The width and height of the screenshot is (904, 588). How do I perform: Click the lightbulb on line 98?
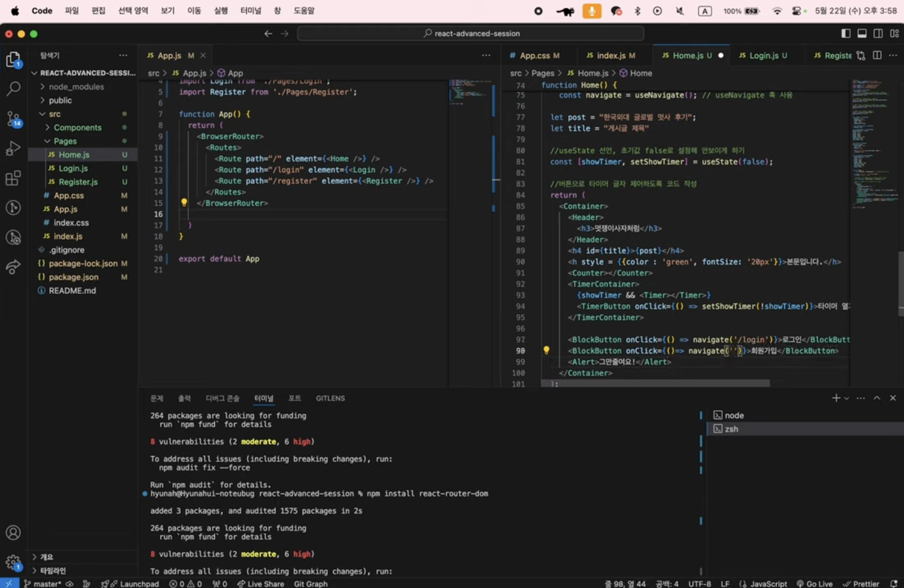pos(546,350)
